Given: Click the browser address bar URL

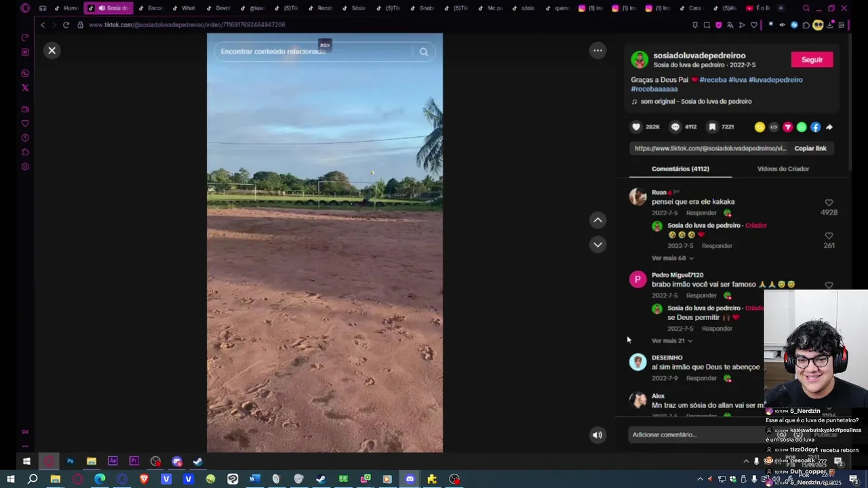Looking at the screenshot, I should 186,25.
